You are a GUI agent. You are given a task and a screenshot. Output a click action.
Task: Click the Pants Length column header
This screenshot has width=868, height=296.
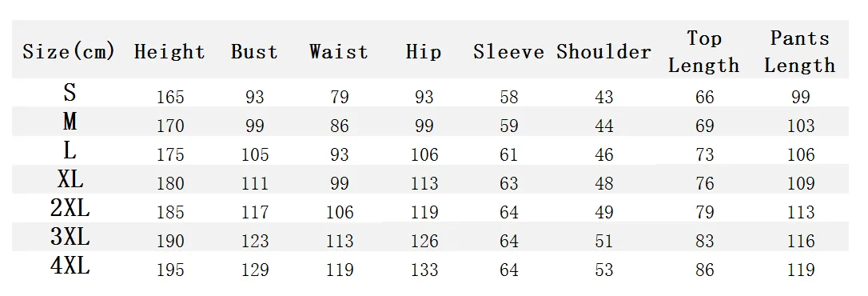(800, 51)
